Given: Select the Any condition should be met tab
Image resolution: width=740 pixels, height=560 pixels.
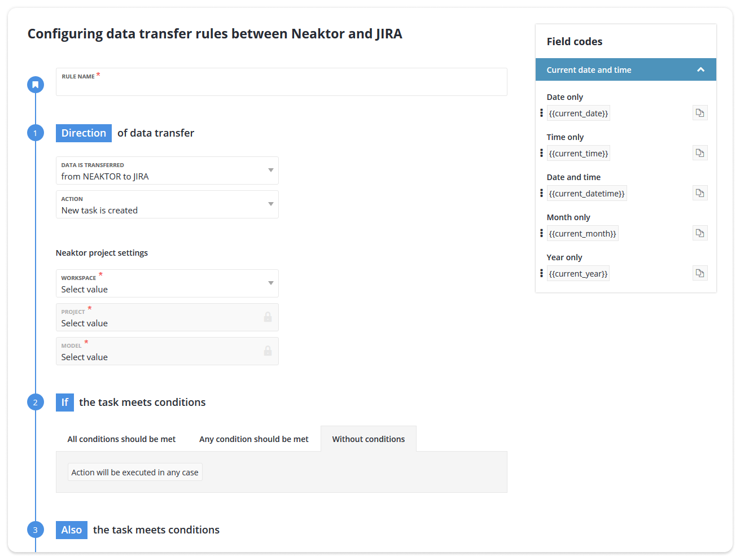Looking at the screenshot, I should [253, 439].
